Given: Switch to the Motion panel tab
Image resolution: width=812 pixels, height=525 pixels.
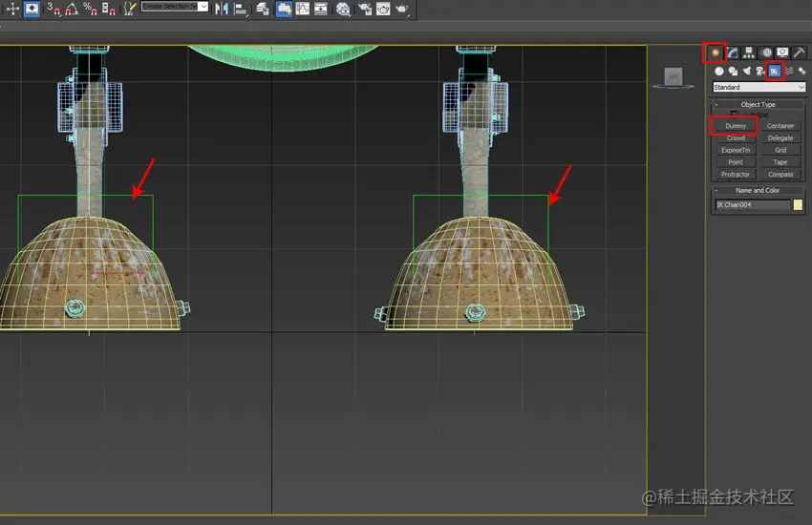Looking at the screenshot, I should [766, 52].
